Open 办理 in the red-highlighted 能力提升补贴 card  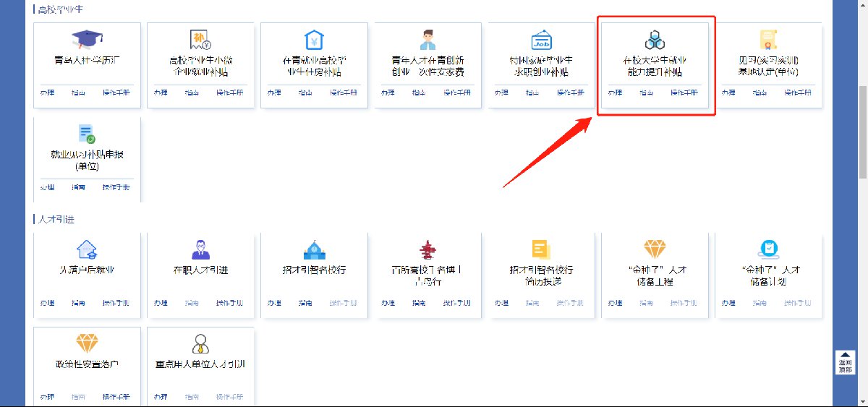coord(615,93)
